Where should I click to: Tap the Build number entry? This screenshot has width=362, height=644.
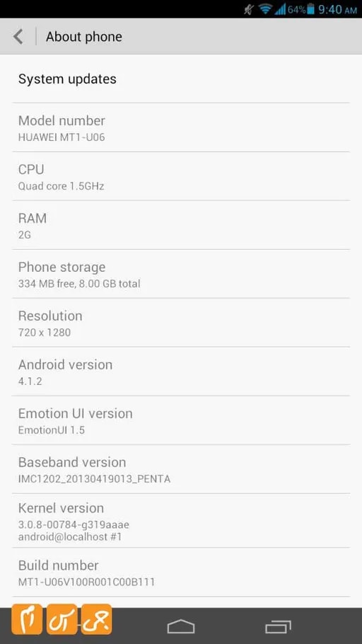pyautogui.click(x=181, y=572)
